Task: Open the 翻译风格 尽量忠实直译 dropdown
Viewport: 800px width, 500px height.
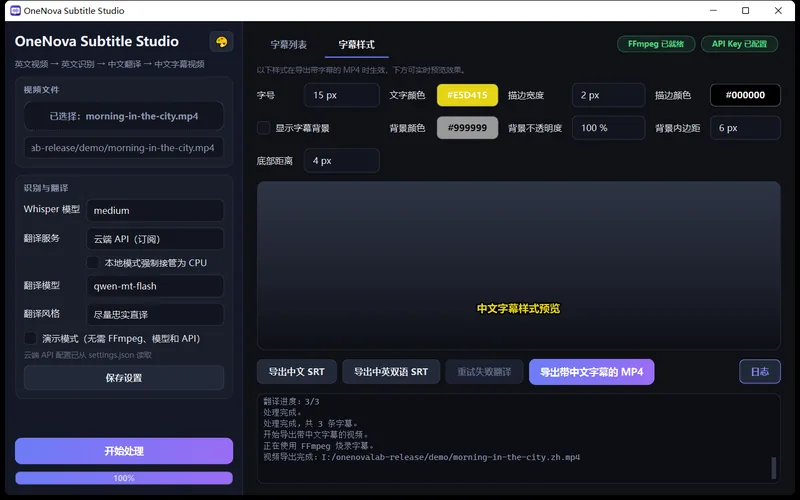Action: [x=155, y=315]
